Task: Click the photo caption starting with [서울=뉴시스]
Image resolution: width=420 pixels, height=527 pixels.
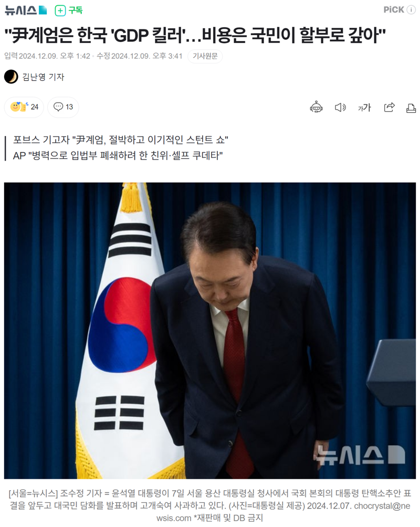Action: click(x=210, y=505)
